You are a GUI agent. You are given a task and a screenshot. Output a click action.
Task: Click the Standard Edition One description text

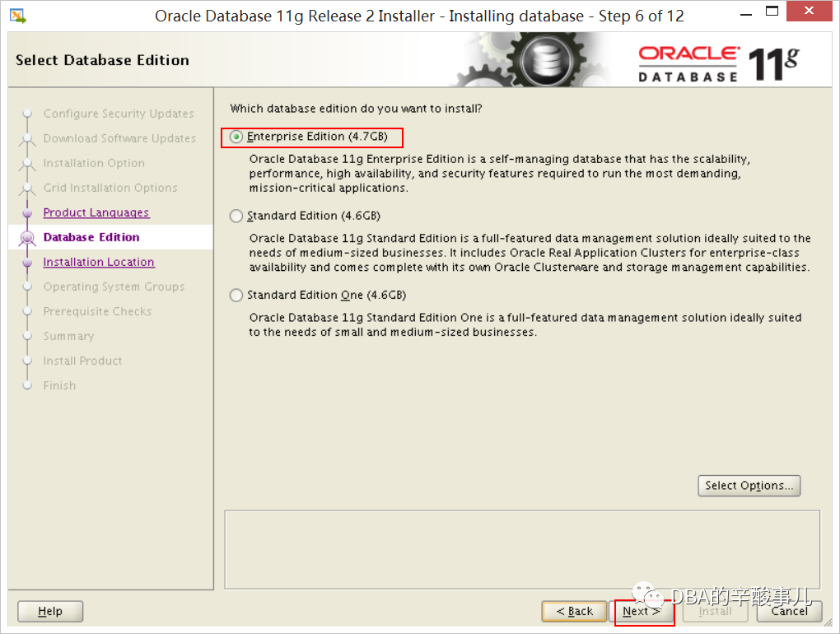pos(525,324)
